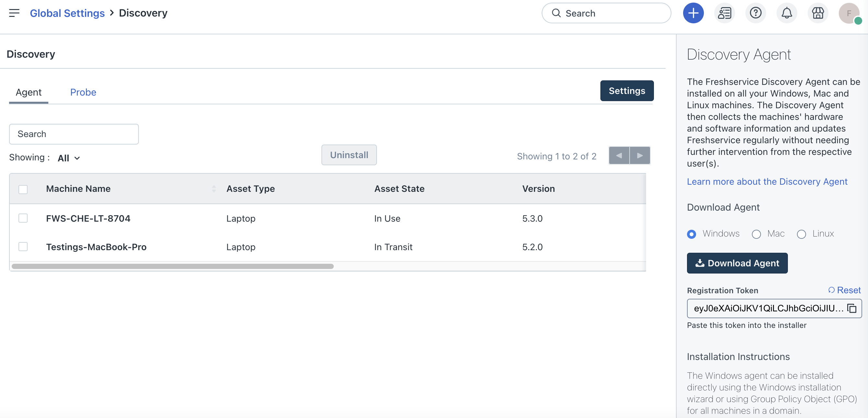The width and height of the screenshot is (868, 418).
Task: Click the horizontal table scrollbar
Action: click(173, 266)
